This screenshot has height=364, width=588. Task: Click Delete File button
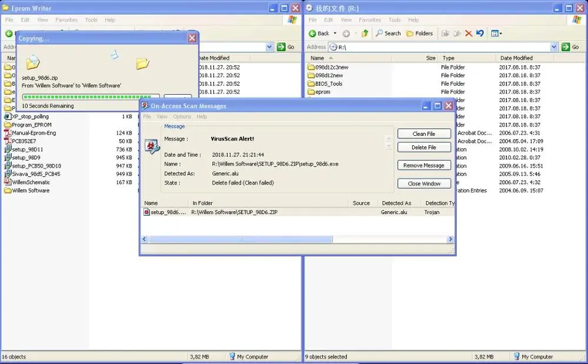click(424, 148)
